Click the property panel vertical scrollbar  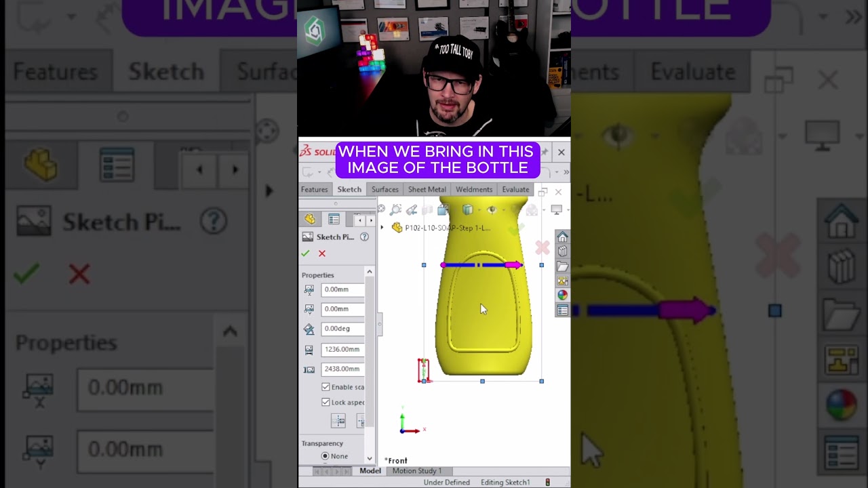[370, 352]
